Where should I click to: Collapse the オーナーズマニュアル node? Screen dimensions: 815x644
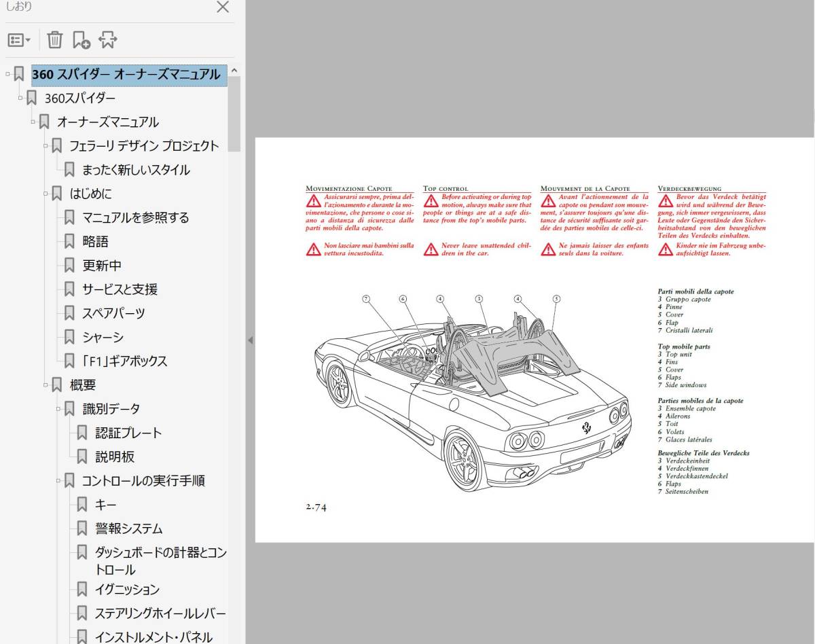click(x=33, y=121)
